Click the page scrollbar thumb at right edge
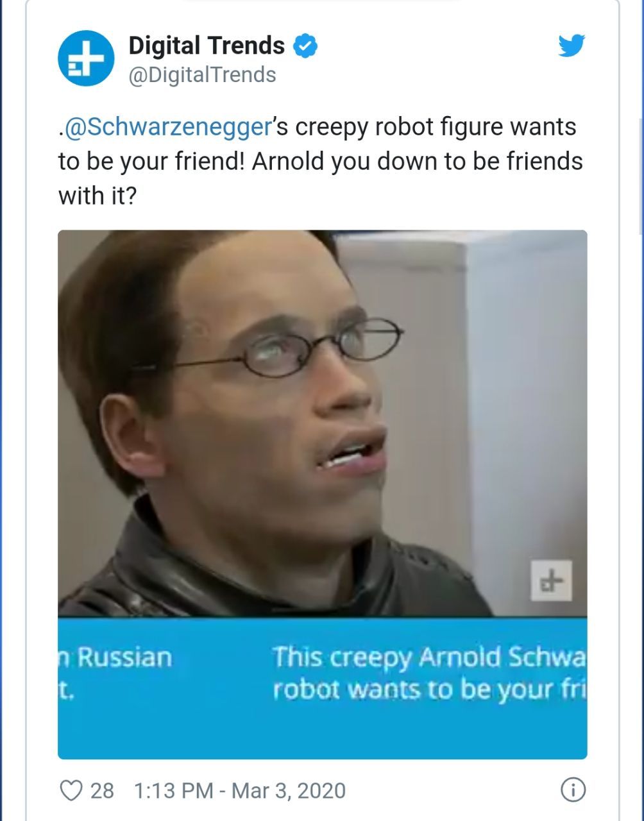This screenshot has width=644, height=821. 641,176
